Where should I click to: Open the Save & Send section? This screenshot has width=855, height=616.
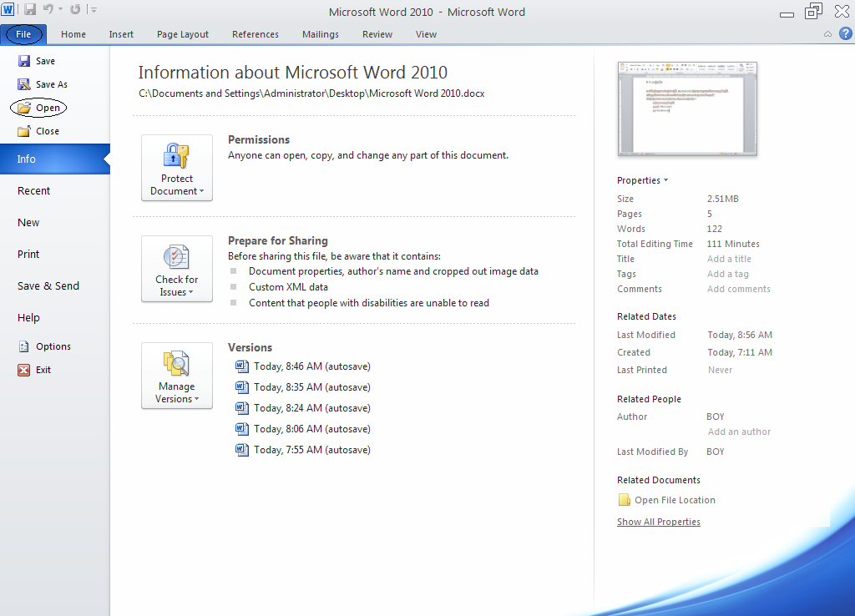pos(48,285)
